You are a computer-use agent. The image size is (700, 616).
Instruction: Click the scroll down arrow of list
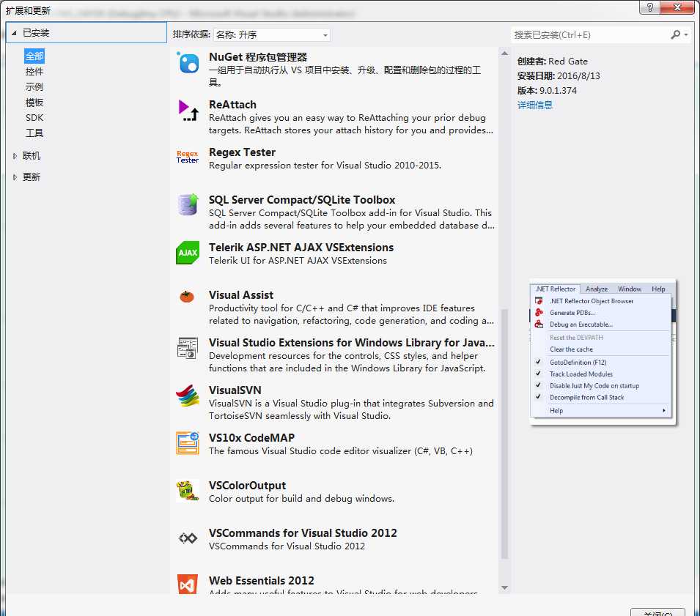click(x=504, y=588)
